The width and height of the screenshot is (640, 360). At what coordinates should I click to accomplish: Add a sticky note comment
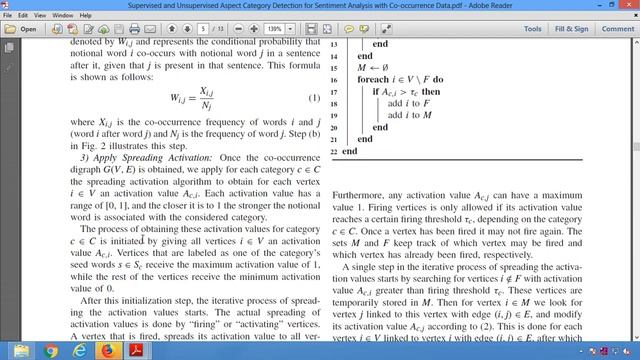coord(349,29)
